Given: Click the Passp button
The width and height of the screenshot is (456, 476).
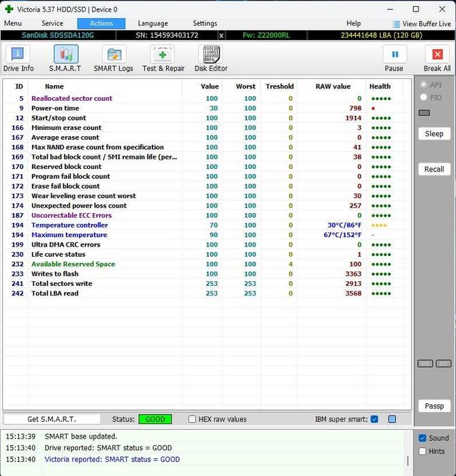Looking at the screenshot, I should (434, 406).
